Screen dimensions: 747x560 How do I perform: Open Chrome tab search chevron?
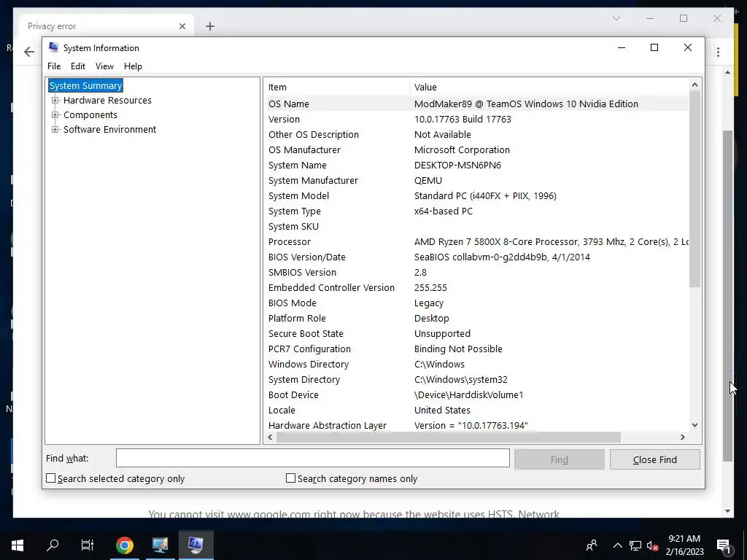(x=616, y=18)
